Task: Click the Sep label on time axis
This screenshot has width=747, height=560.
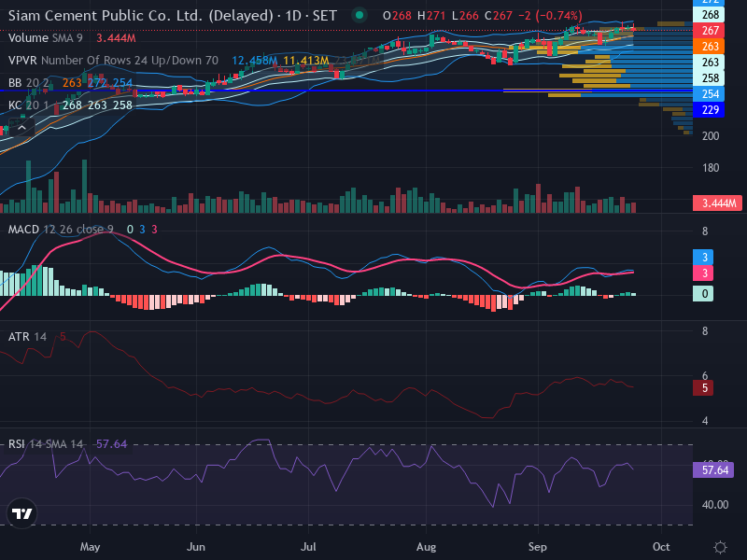Action: [x=538, y=547]
